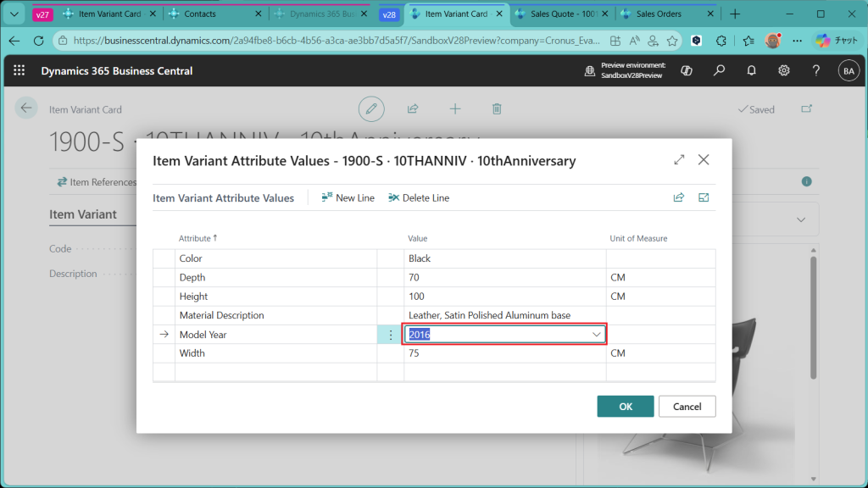Open Model Year value dropdown arrow

pos(596,335)
